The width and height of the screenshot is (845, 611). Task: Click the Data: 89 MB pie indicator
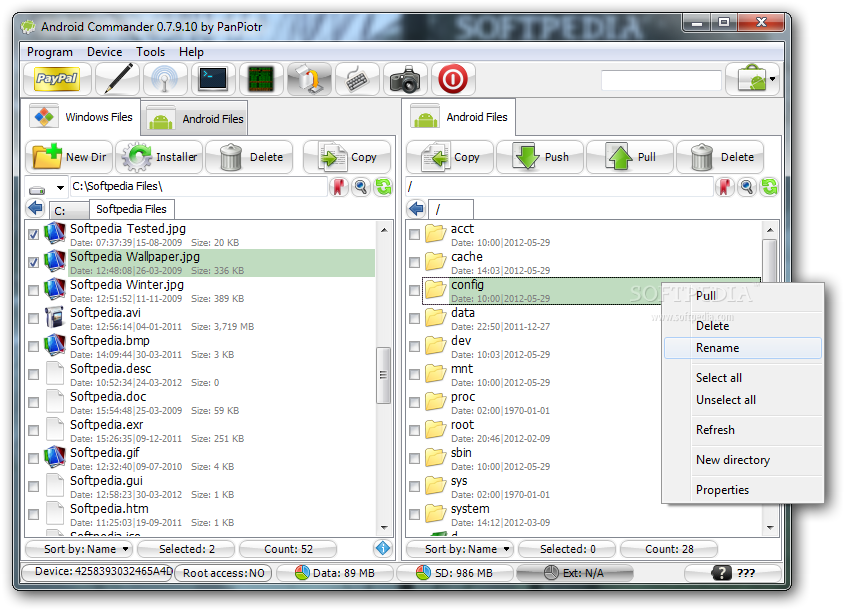335,573
